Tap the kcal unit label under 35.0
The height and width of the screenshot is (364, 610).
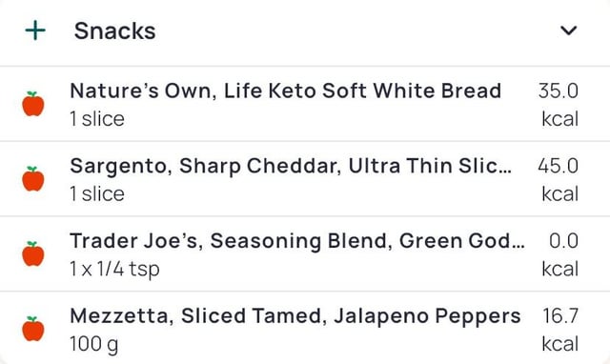pyautogui.click(x=560, y=119)
